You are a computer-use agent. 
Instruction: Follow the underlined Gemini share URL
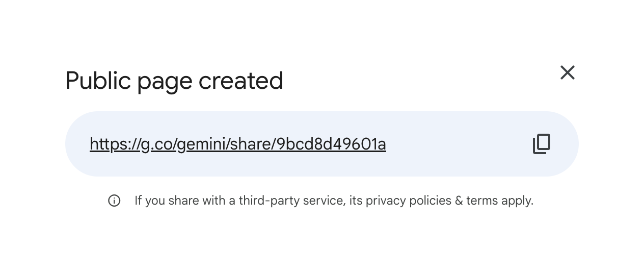click(237, 144)
